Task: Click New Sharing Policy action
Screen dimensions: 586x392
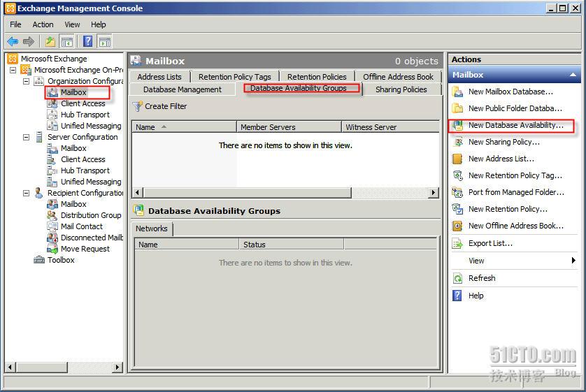Action: point(503,142)
